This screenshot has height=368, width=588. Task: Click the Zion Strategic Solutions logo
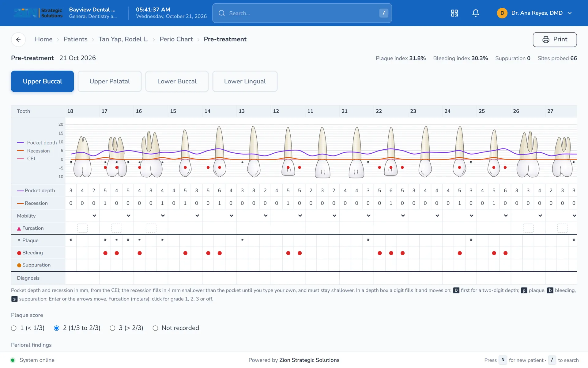click(x=38, y=13)
